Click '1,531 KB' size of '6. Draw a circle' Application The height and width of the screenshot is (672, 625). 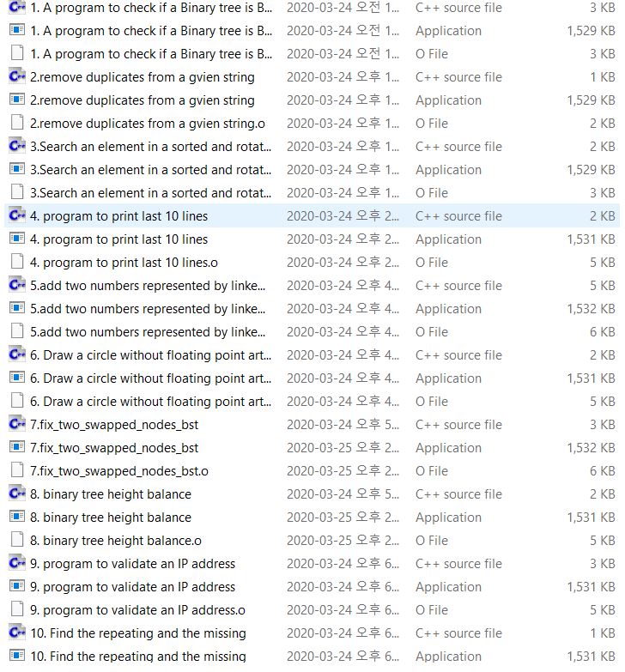click(592, 378)
